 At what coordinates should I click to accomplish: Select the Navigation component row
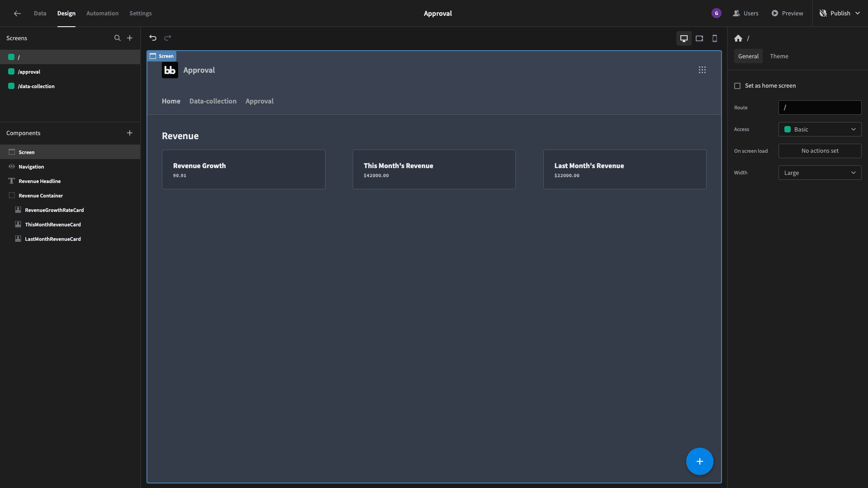(x=70, y=167)
